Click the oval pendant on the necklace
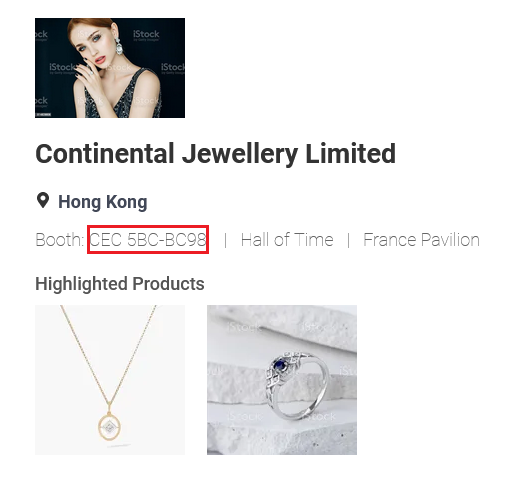 click(109, 427)
